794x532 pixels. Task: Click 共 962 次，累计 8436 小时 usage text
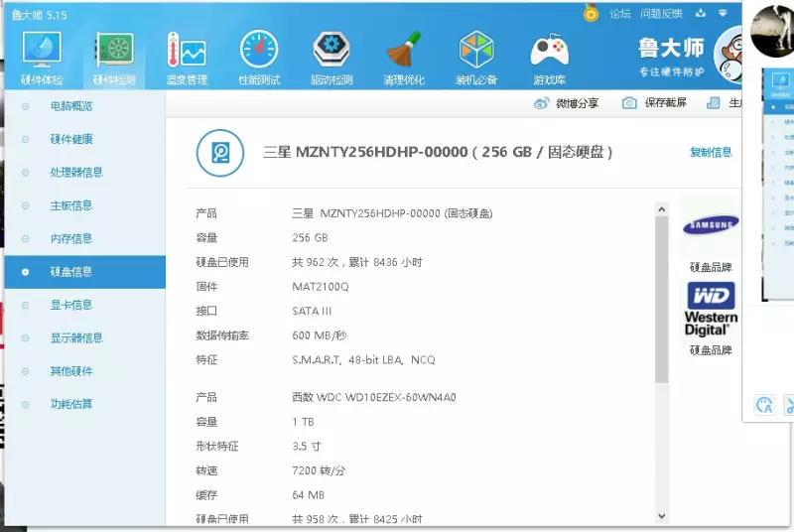tap(357, 262)
